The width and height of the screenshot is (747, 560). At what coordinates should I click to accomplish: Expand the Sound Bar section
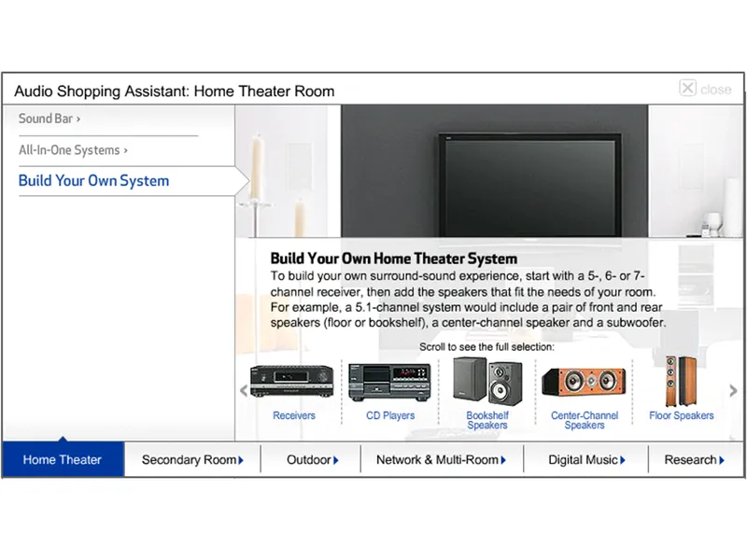[48, 119]
